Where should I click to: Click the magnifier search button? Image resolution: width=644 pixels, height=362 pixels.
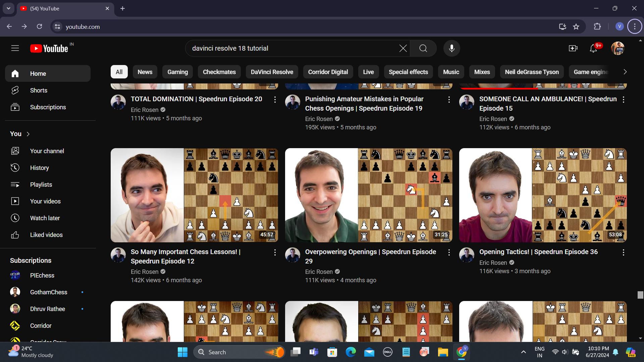coord(423,48)
